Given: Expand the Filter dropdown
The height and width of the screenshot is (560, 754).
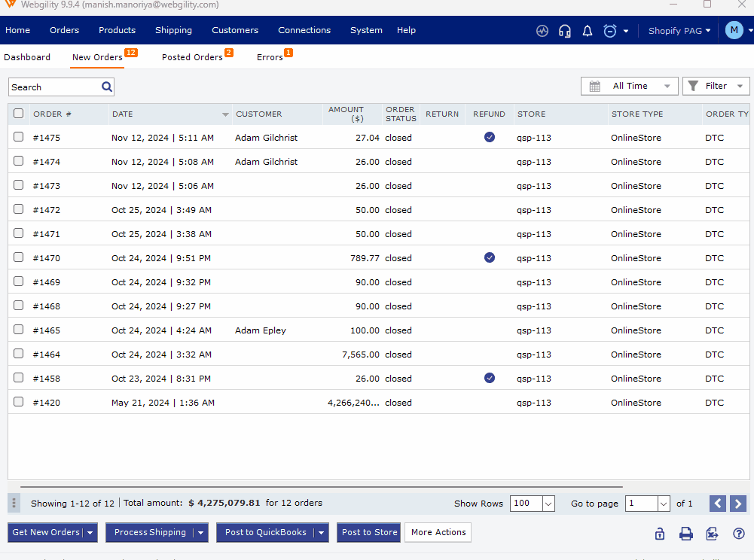Looking at the screenshot, I should click(716, 87).
